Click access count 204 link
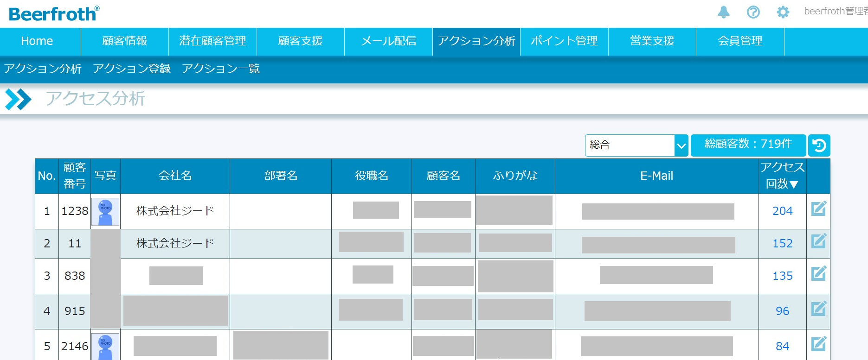This screenshot has width=868, height=360. click(782, 211)
